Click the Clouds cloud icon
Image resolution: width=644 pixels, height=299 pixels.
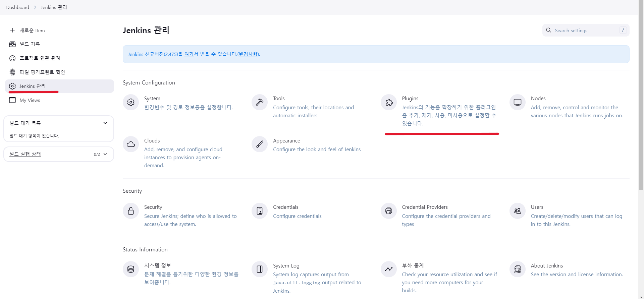click(131, 144)
